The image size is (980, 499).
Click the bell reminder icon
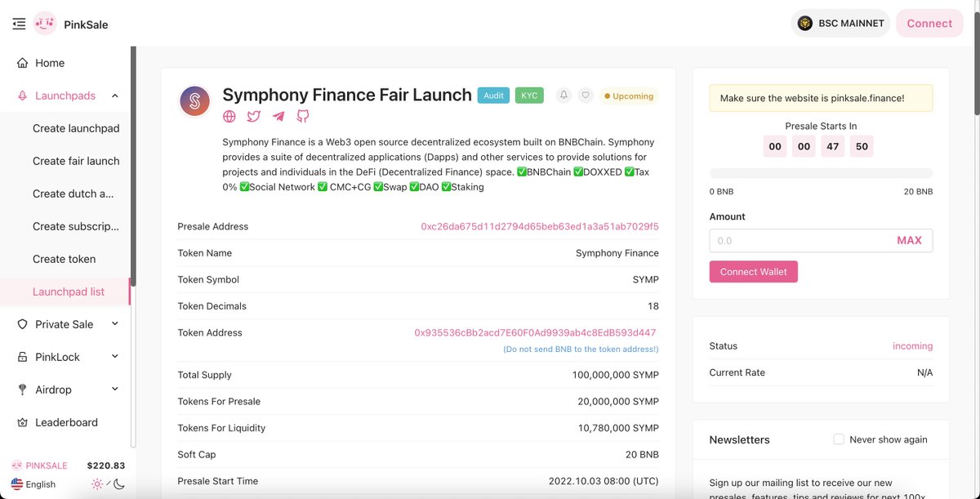pos(563,96)
